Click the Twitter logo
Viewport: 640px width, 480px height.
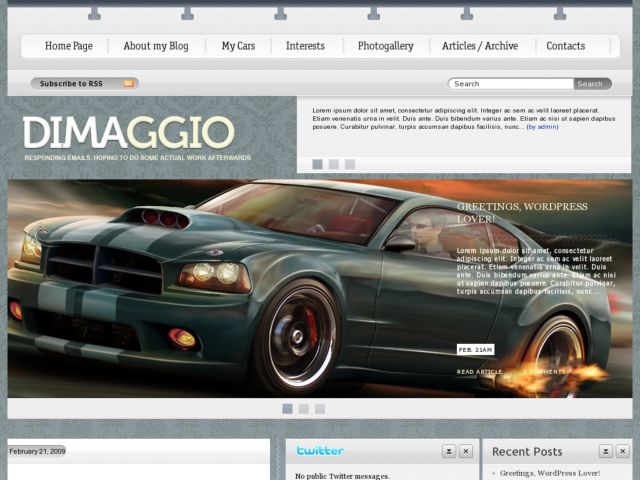tap(320, 451)
